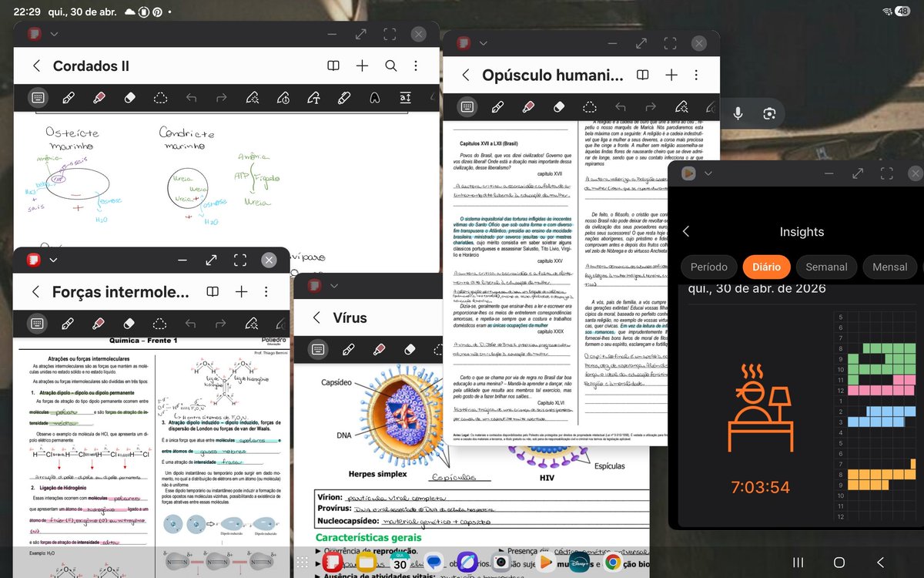Viewport: 924px width, 578px height.
Task: Expand Vírus window options chevron
Action: point(334,285)
